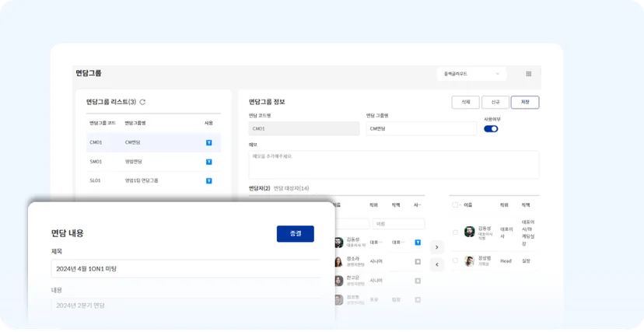
Task: Click 김동성's avatar in the right list
Action: pos(470,232)
